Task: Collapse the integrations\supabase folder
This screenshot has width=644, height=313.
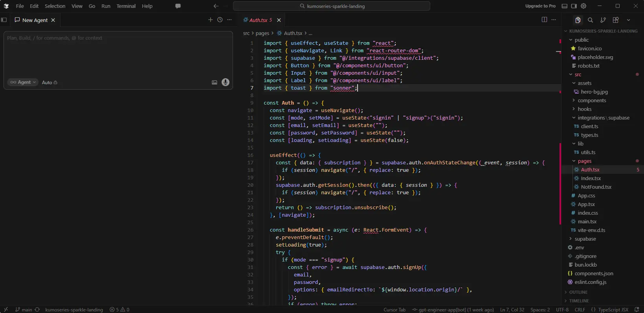Action: tap(604, 118)
